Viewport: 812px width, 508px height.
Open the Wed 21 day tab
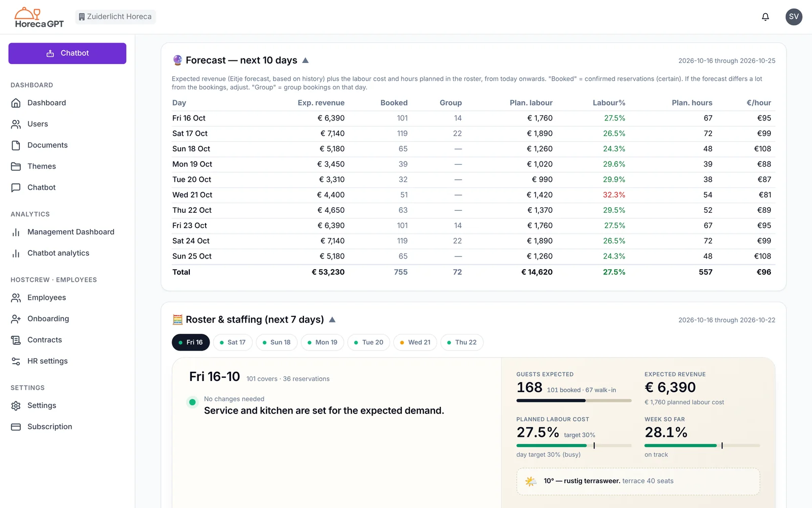pos(415,342)
